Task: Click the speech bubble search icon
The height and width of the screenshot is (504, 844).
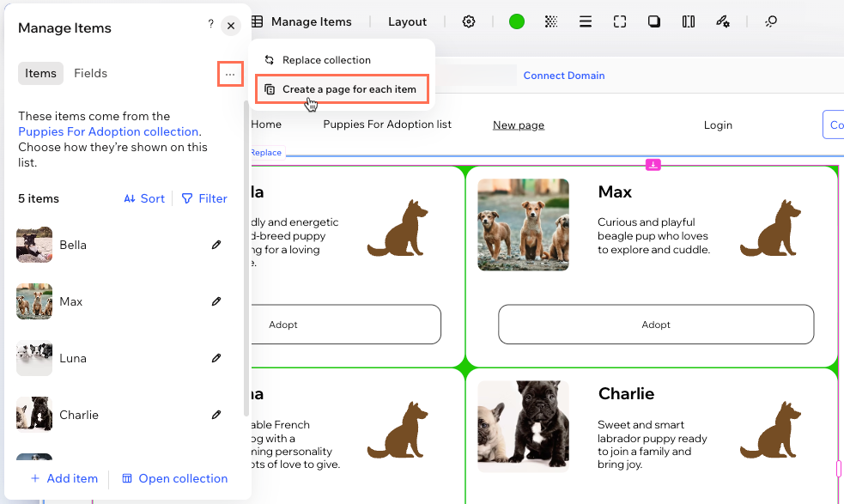Action: (771, 21)
